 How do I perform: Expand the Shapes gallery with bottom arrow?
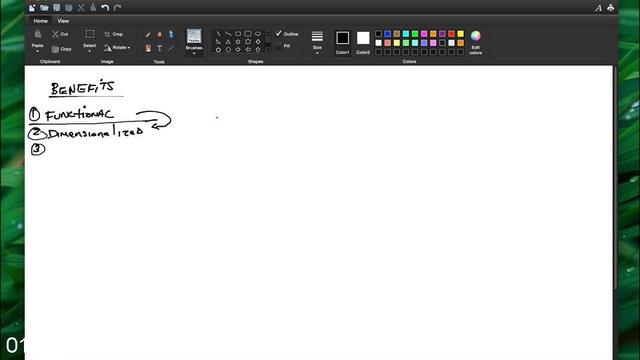268,49
